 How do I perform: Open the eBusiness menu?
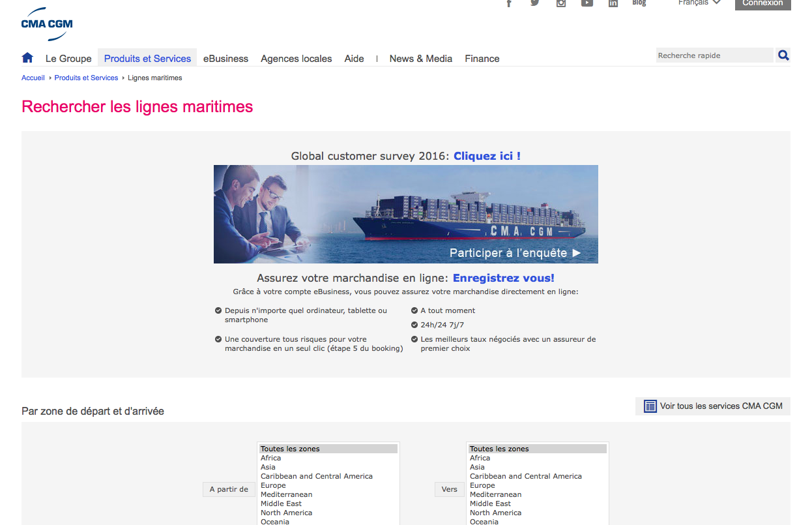pos(225,59)
